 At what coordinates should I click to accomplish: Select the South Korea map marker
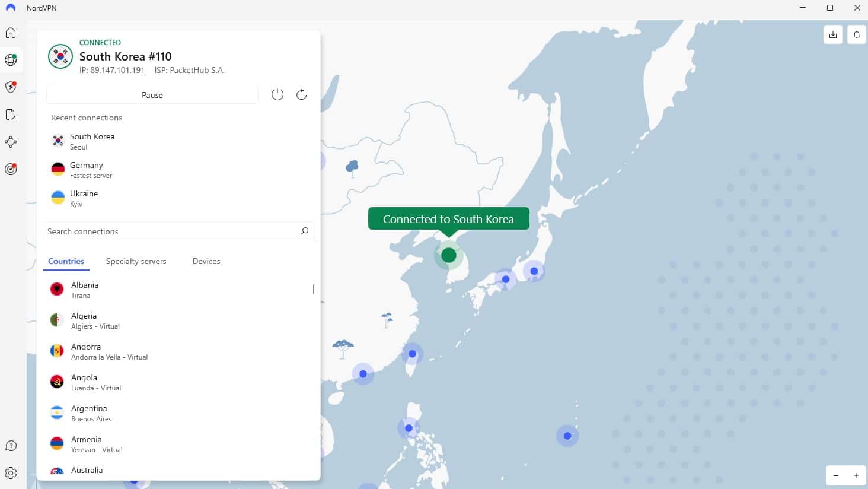(448, 255)
